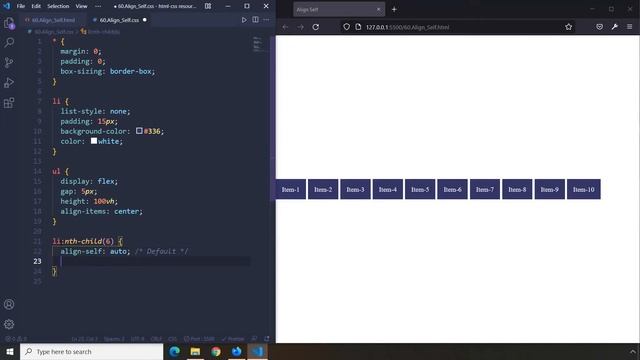Click line number 23 in the gutter

[38, 261]
